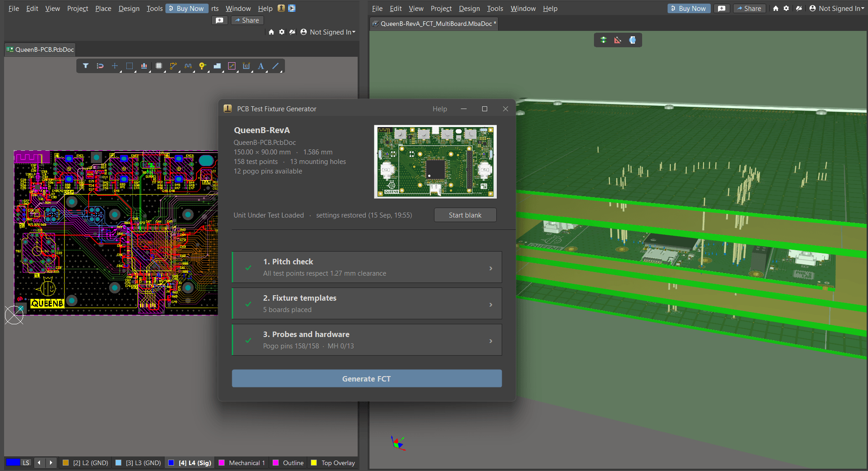The image size is (868, 471).
Task: Go to next layer tab with right arrow
Action: click(51, 463)
